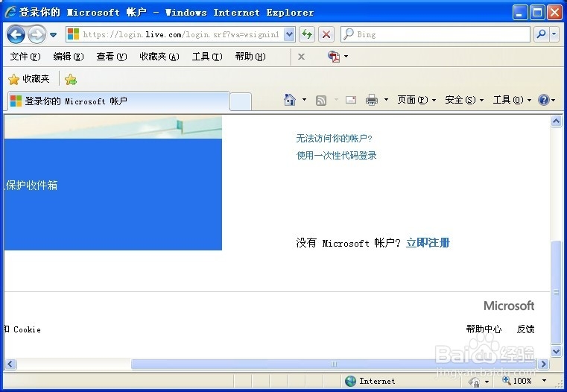Click the Back navigation arrow

[16, 35]
